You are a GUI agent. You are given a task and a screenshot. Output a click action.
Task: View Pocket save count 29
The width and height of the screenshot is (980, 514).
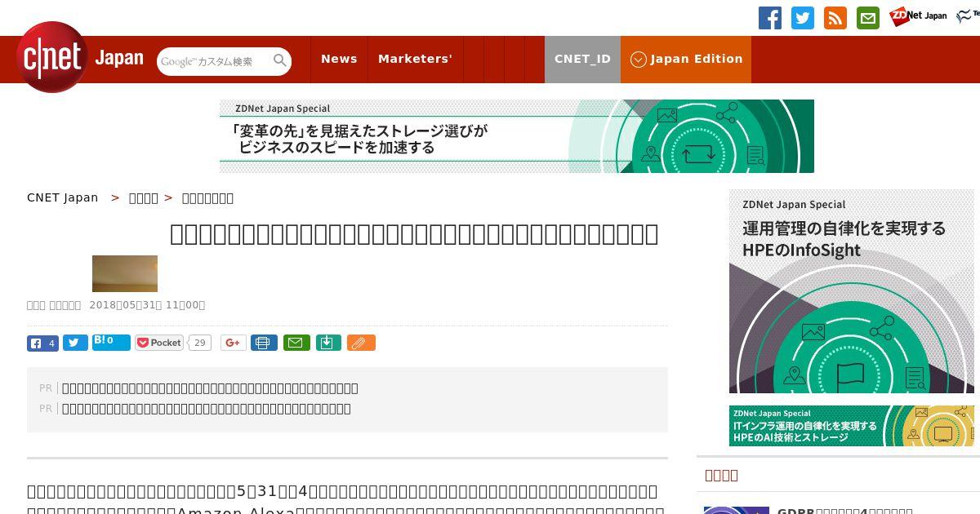[x=200, y=343]
